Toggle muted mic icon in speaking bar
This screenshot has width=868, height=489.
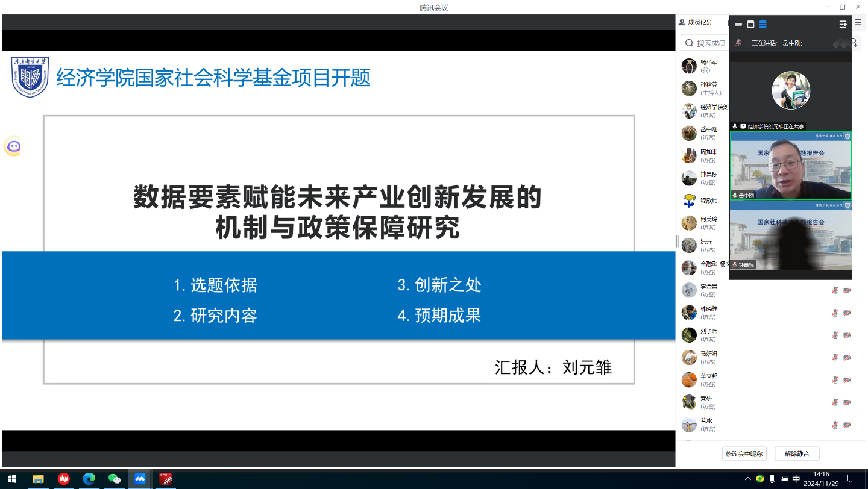click(x=738, y=43)
